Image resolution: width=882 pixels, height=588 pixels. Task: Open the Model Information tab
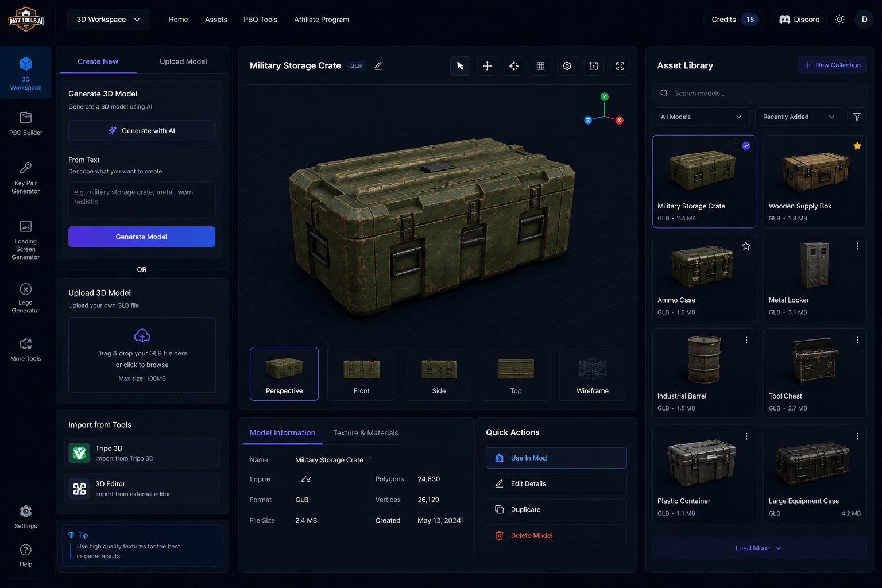pos(283,432)
